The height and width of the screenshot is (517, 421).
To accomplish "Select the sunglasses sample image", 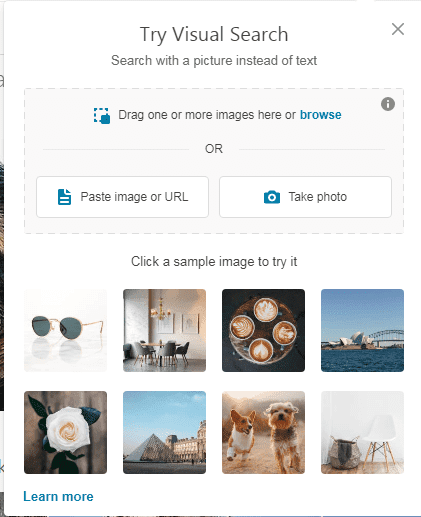I will (65, 330).
